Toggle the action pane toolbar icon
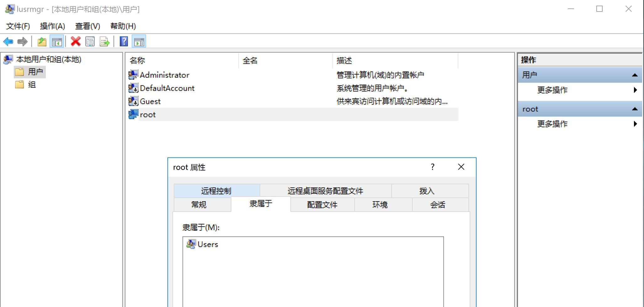The height and width of the screenshot is (307, 644). pyautogui.click(x=139, y=41)
